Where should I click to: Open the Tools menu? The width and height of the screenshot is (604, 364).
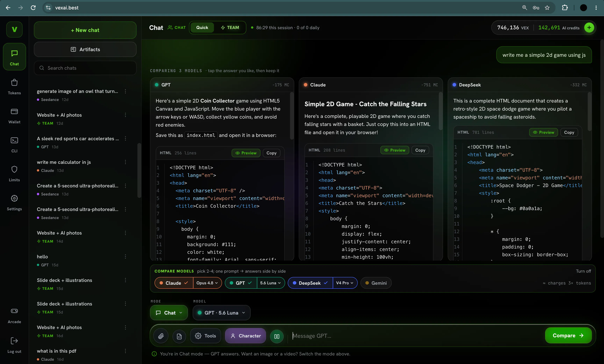(205, 336)
